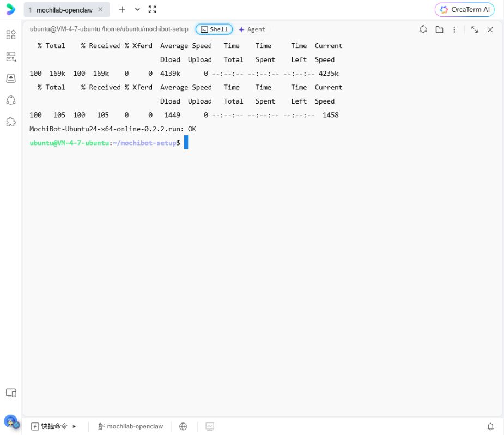Screen dimensions: 504x435
Task: Open OrcaTerm AI
Action: coord(464,10)
